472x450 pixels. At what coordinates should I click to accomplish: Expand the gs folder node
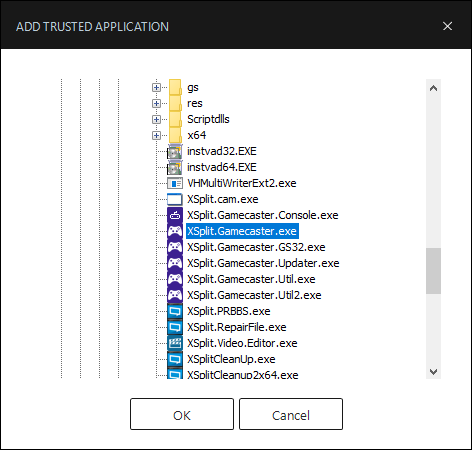click(156, 87)
